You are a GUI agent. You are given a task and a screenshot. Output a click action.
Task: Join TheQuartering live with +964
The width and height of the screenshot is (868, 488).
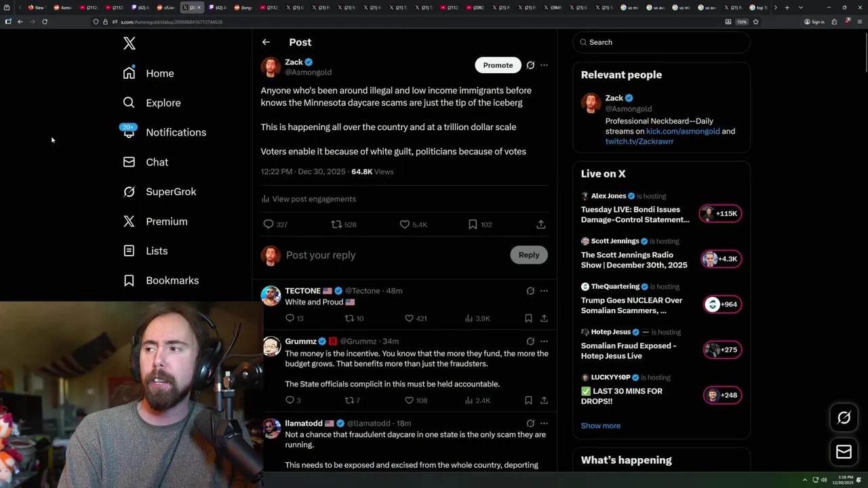point(723,304)
